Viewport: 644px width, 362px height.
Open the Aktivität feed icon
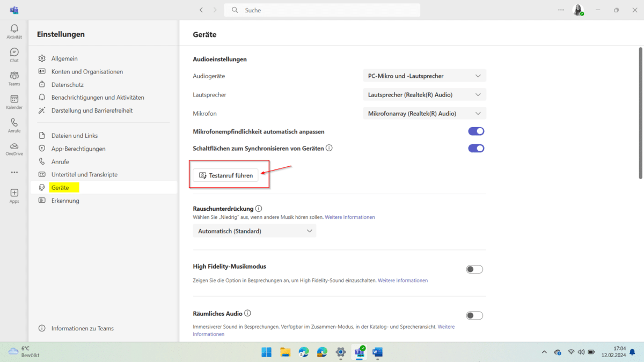pyautogui.click(x=14, y=29)
